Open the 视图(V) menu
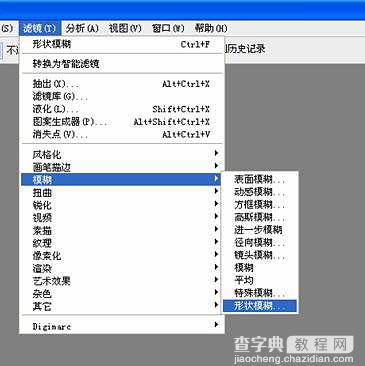Viewport: 365px width, 366px height. (x=125, y=28)
